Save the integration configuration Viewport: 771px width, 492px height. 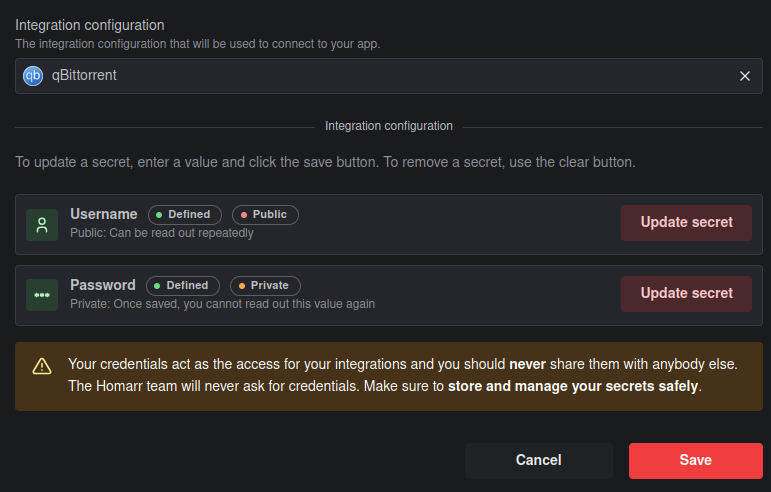pyautogui.click(x=695, y=461)
